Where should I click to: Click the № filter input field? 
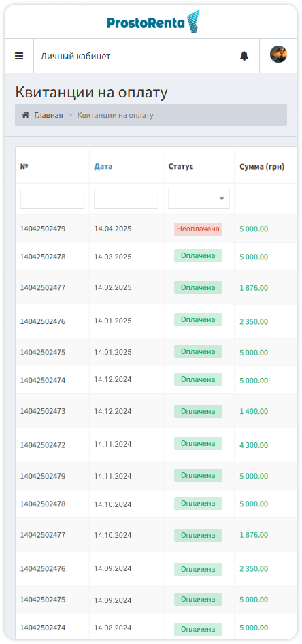click(52, 199)
